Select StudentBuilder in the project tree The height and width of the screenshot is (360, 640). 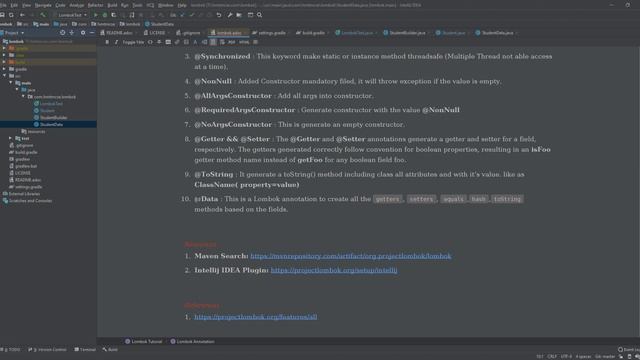(53, 118)
